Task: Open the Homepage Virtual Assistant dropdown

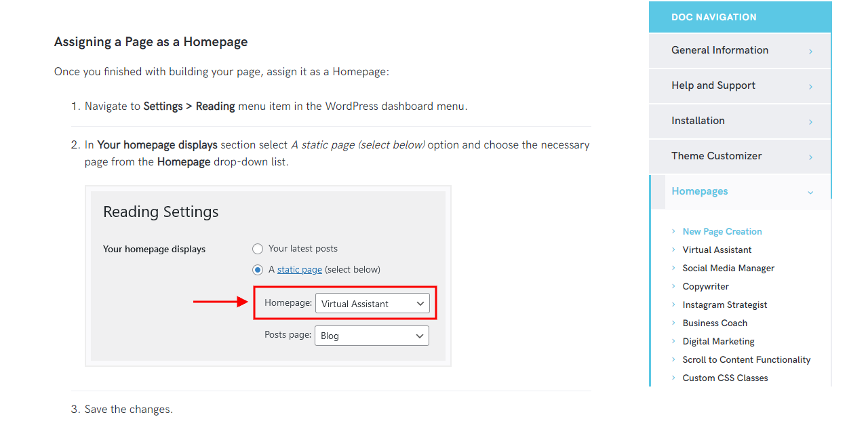Action: [x=372, y=303]
